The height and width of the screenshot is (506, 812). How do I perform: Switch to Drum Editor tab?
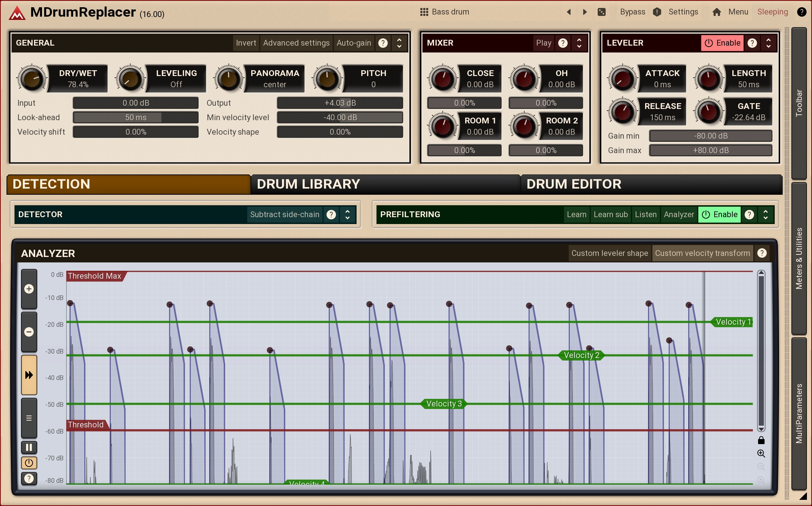pos(651,184)
